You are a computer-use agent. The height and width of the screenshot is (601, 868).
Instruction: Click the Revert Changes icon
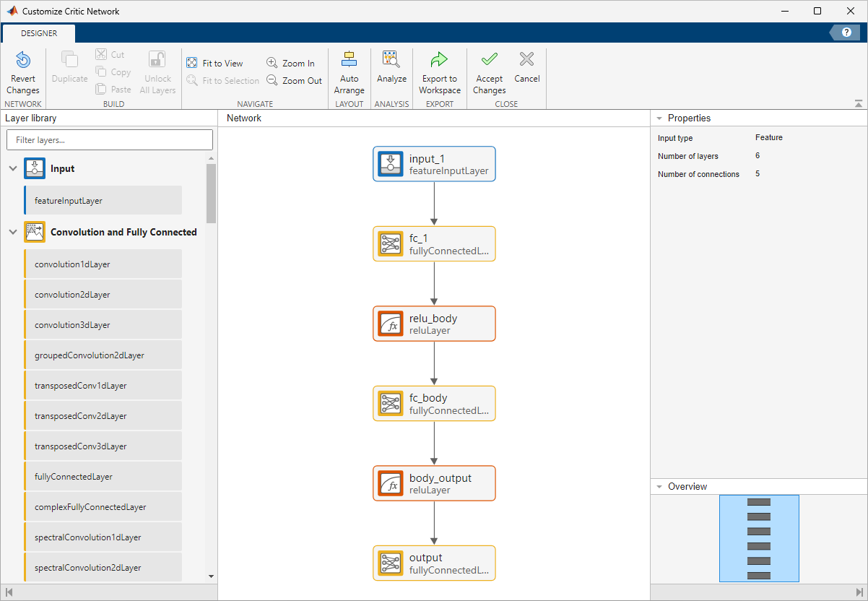pyautogui.click(x=23, y=61)
